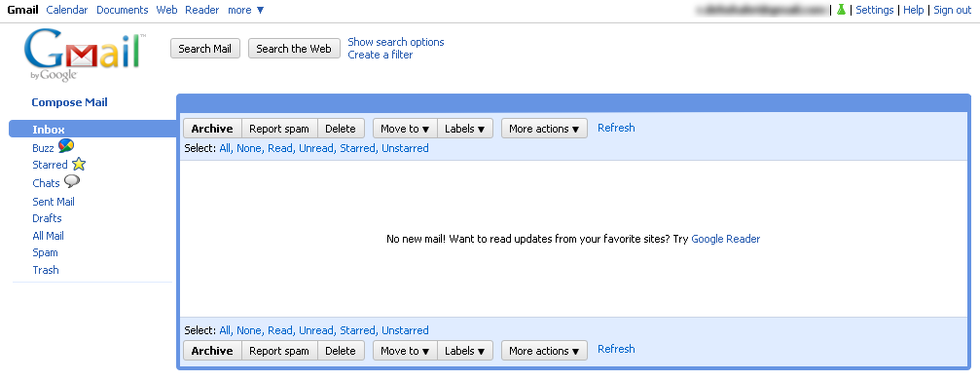Click the bottom Refresh link
The image size is (980, 381).
point(616,349)
